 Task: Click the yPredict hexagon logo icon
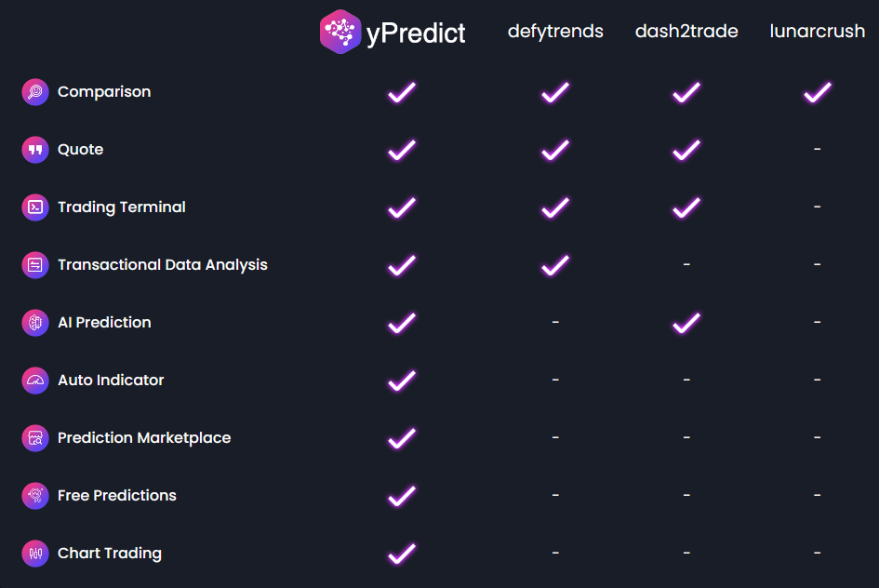click(x=340, y=32)
